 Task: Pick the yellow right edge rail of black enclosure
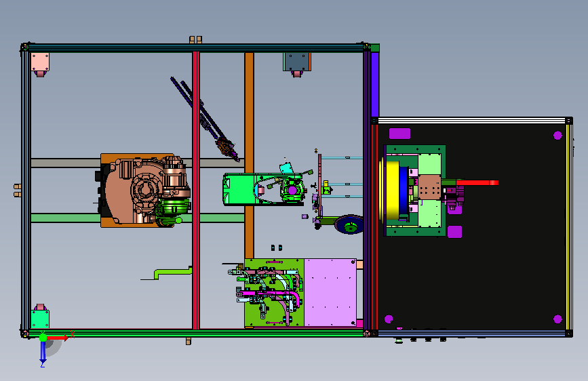(x=569, y=227)
